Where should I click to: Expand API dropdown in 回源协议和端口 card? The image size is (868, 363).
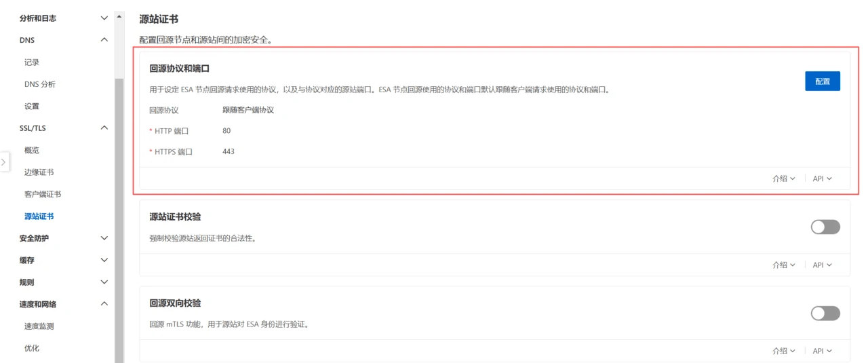coord(822,178)
